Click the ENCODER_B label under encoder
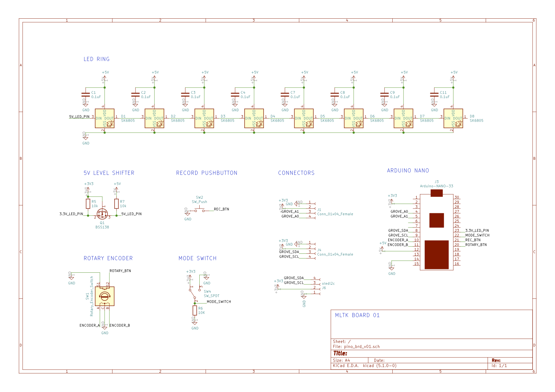The width and height of the screenshot is (555, 392). click(120, 325)
